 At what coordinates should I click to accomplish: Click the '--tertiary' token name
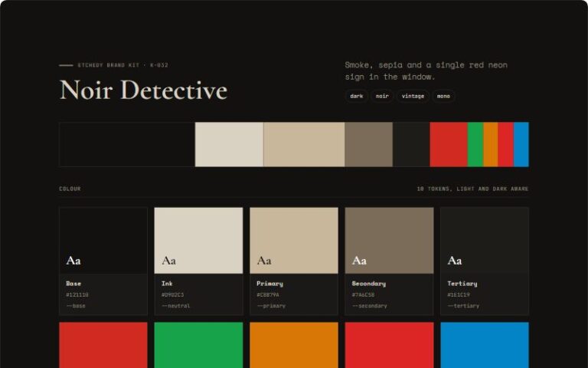(463, 306)
